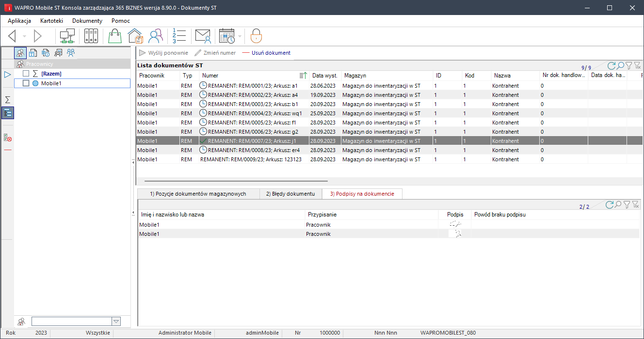Open the two-person contractors toolbar icon
Image resolution: width=644 pixels, height=339 pixels.
coord(156,36)
